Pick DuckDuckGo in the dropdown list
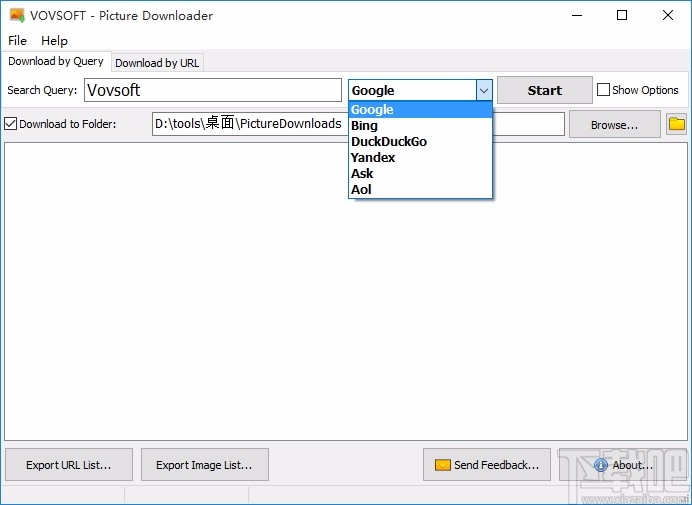692x505 pixels. point(420,142)
